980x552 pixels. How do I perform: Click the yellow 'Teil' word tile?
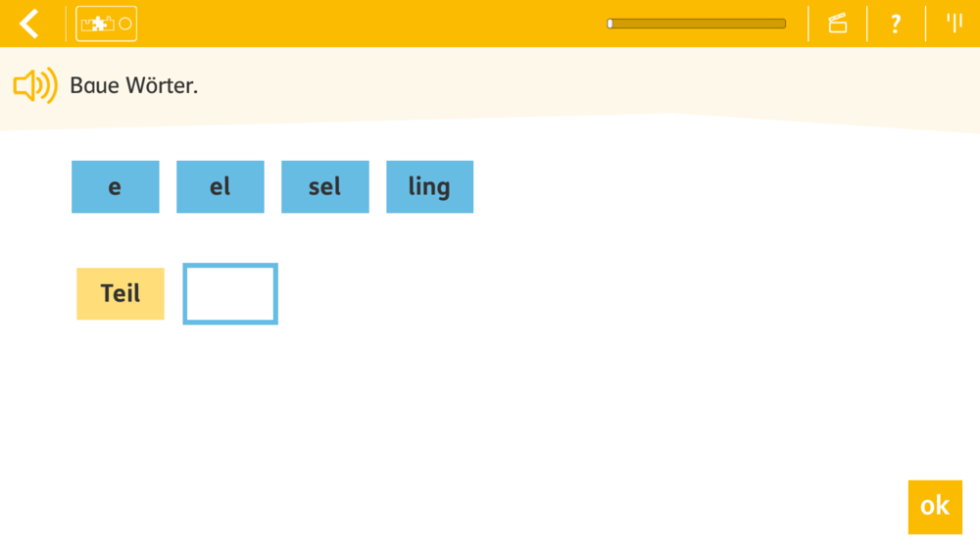(x=121, y=294)
